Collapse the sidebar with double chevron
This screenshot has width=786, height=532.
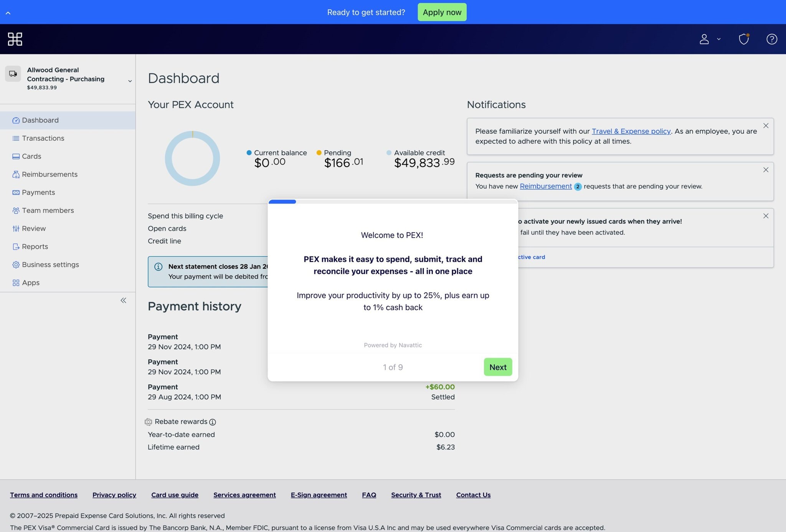click(123, 301)
